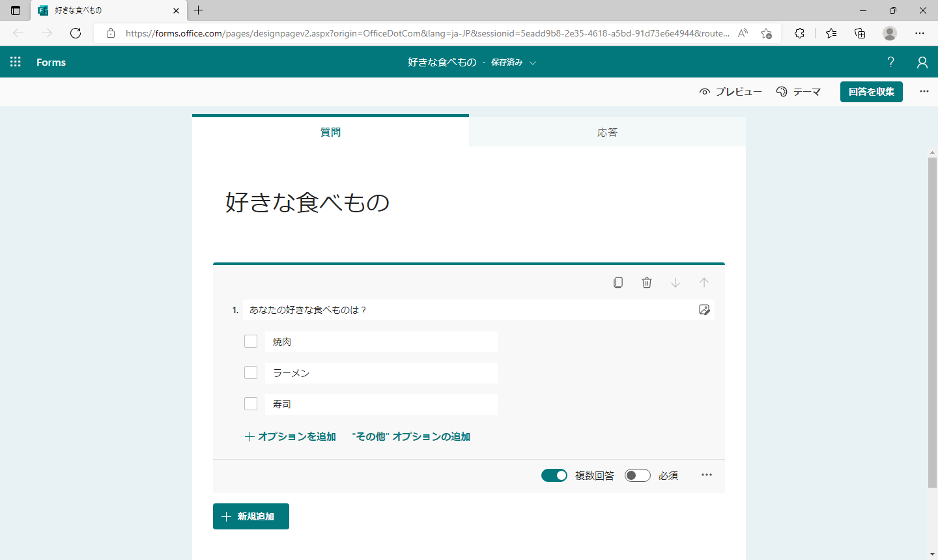Insert media into the question title

point(704,310)
